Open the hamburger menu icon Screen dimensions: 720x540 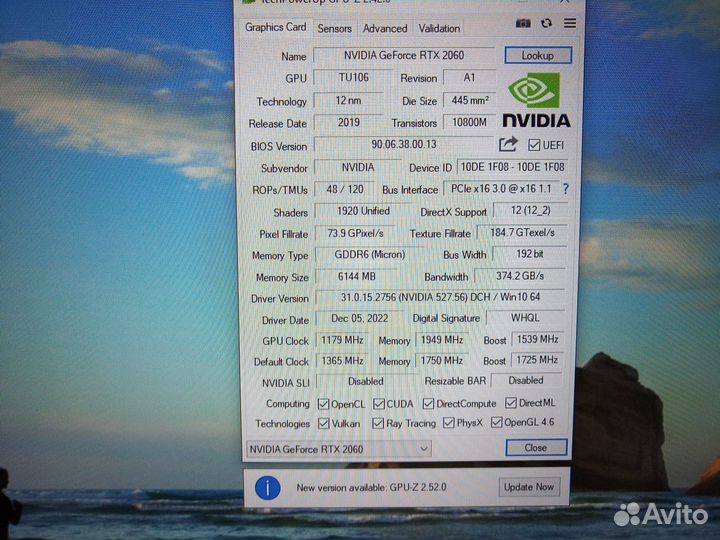click(x=570, y=23)
